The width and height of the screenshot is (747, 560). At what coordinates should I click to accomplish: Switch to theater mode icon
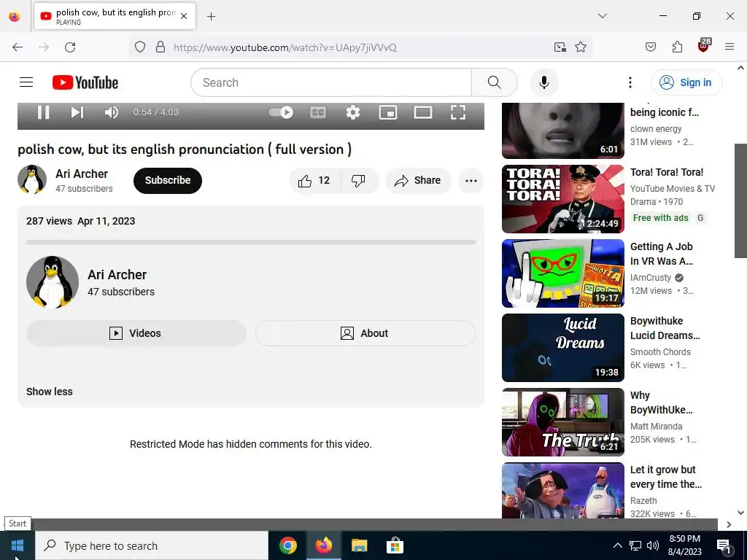coord(422,112)
